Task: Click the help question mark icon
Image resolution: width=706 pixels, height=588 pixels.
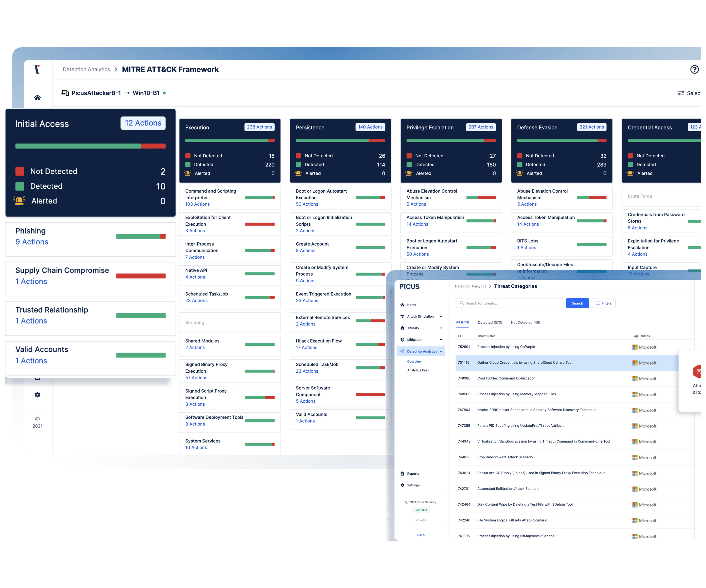Action: tap(694, 70)
